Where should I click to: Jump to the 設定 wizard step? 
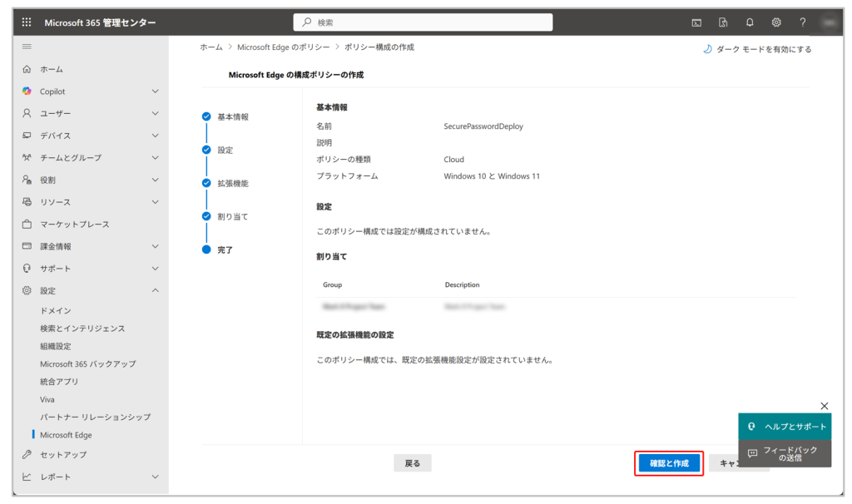(225, 150)
